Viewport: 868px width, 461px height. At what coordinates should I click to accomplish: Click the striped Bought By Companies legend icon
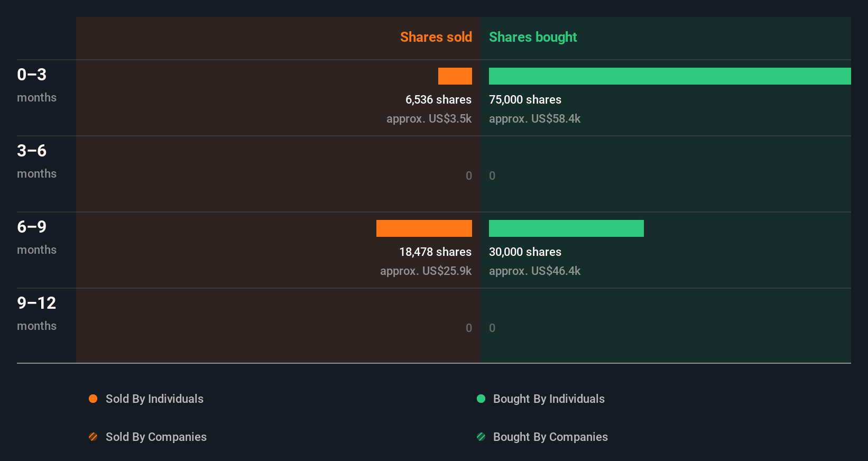point(481,437)
